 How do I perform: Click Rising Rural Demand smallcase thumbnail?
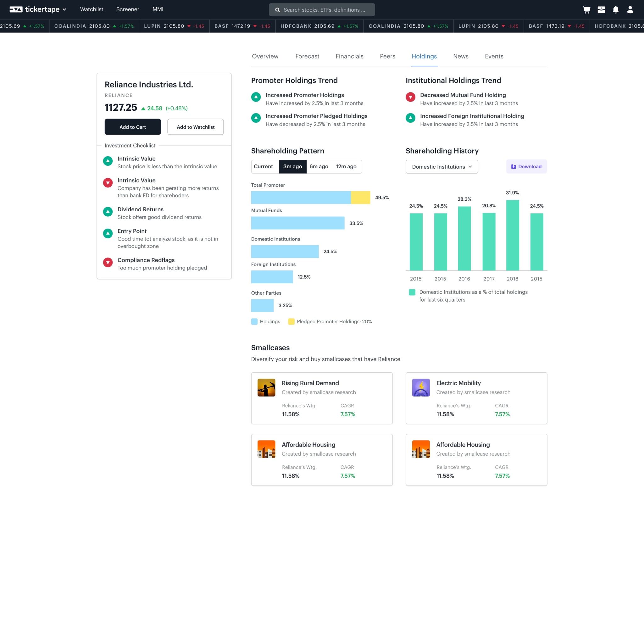(266, 387)
